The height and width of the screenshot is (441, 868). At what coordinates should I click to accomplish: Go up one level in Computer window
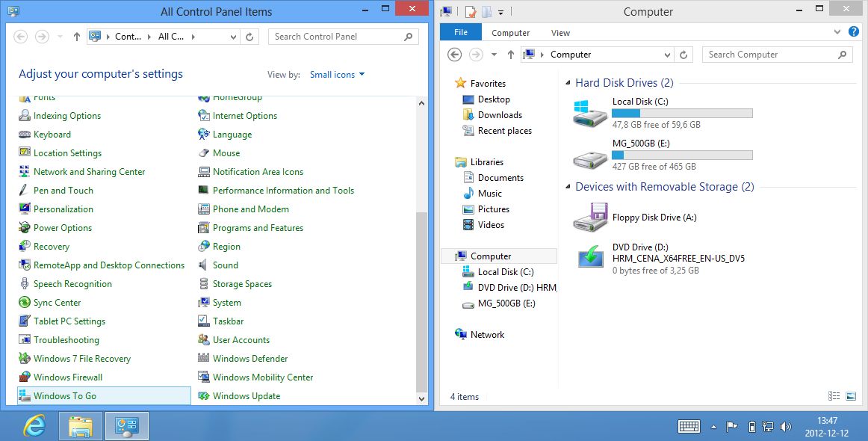510,55
